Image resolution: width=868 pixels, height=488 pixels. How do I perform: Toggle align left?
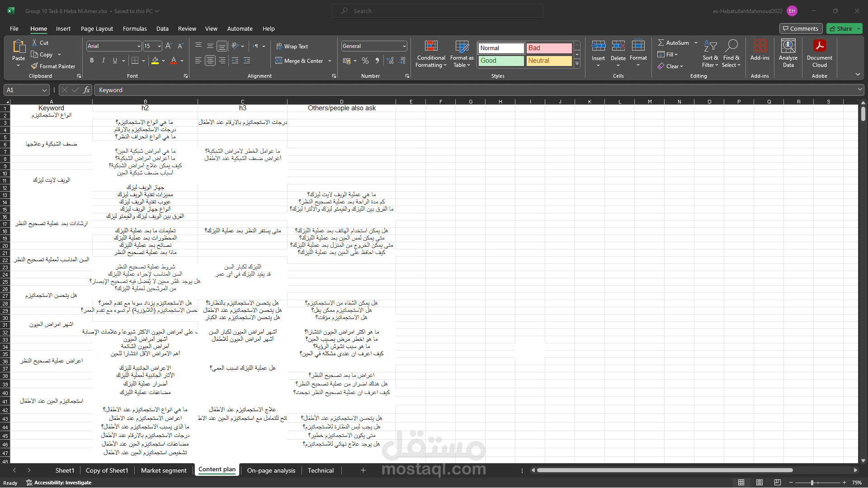[x=198, y=61]
